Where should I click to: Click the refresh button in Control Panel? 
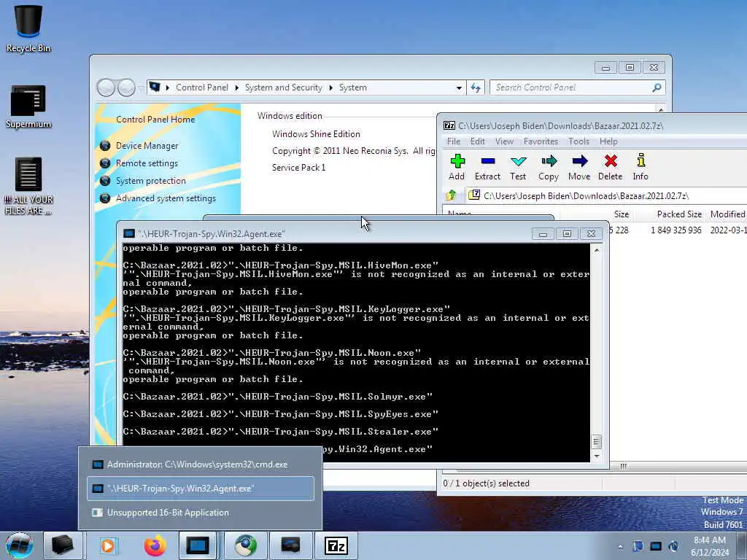(476, 87)
